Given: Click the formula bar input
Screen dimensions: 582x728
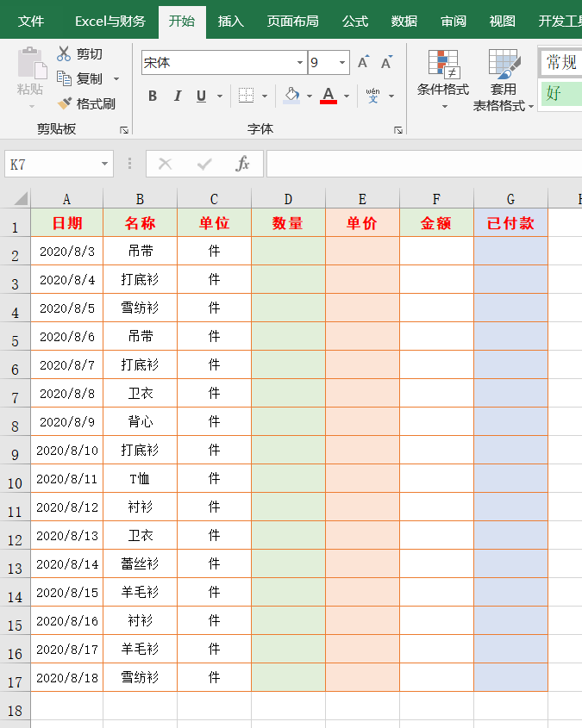Looking at the screenshot, I should (424, 164).
